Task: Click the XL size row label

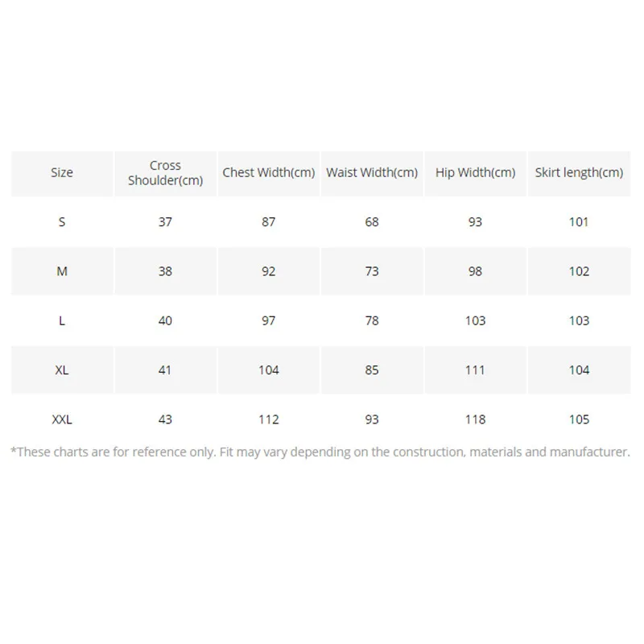Action: 62,370
